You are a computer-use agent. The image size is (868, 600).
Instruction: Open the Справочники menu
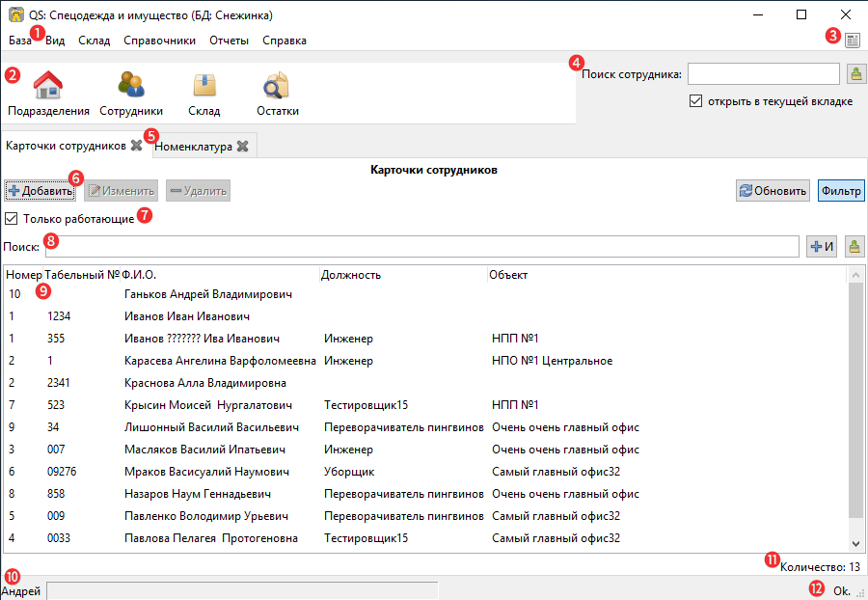[159, 41]
